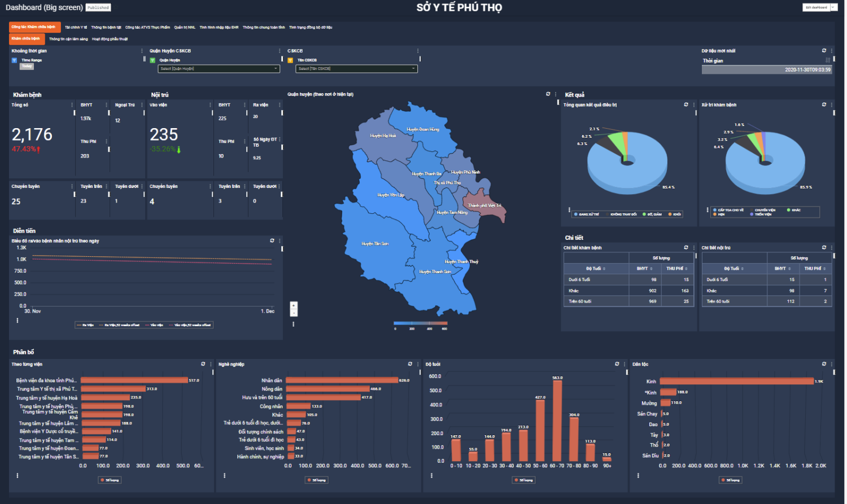Viewport: 847px width, 504px height.
Task: Open Độ tuổi chart bottom menu icon
Action: click(x=431, y=476)
